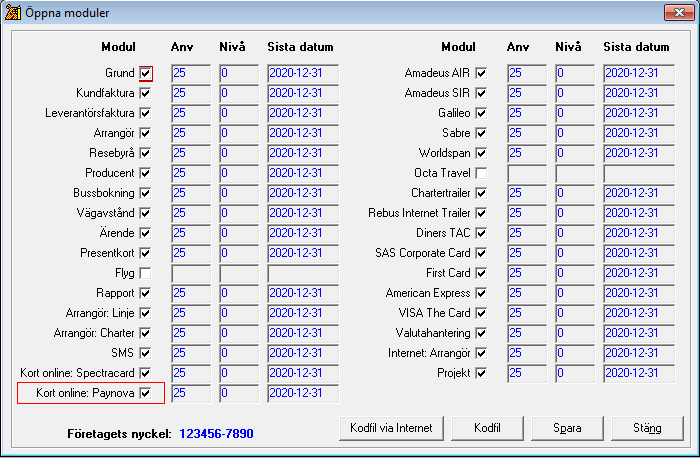Viewport: 700px width, 458px height.
Task: Toggle the Valutahantering checkbox
Action: 481,333
